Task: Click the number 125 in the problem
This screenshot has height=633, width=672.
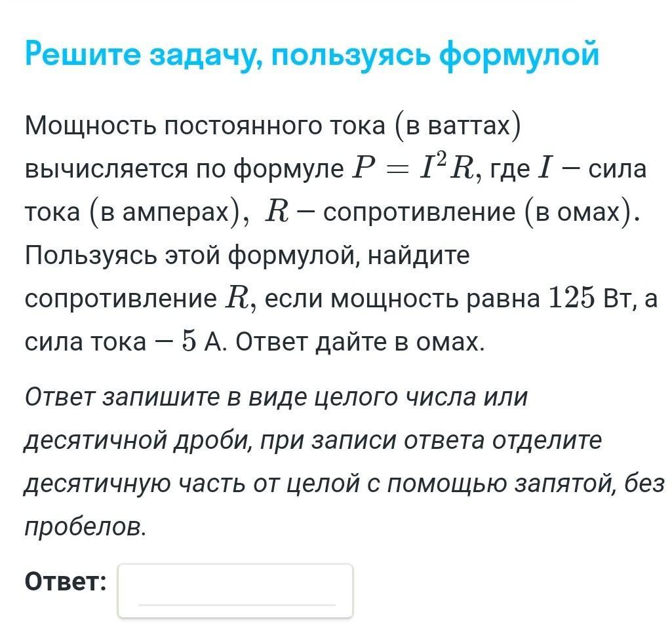Action: pos(565,298)
